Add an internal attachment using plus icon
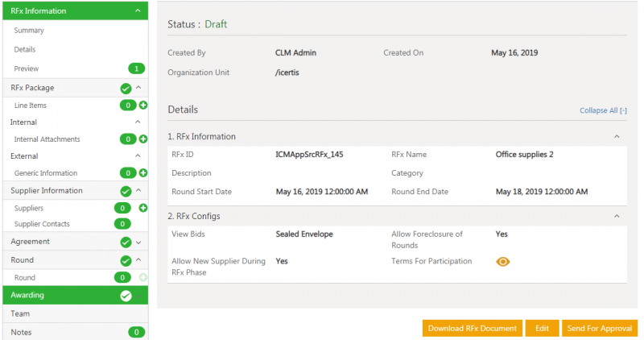The height and width of the screenshot is (340, 644). coord(143,139)
